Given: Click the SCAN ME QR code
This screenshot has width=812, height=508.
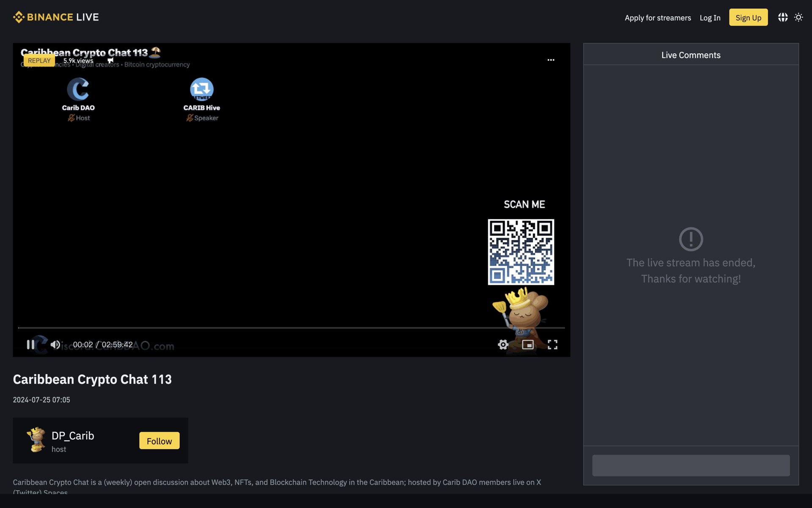Looking at the screenshot, I should coord(521,252).
